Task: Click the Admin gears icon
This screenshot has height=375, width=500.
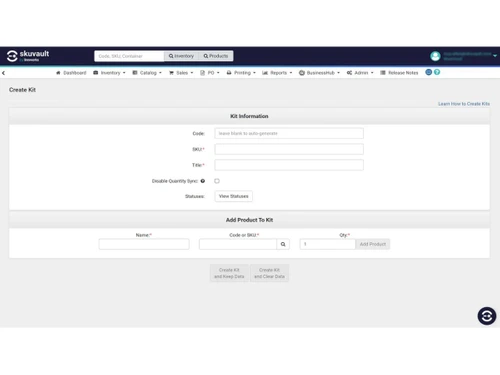Action: tap(349, 73)
